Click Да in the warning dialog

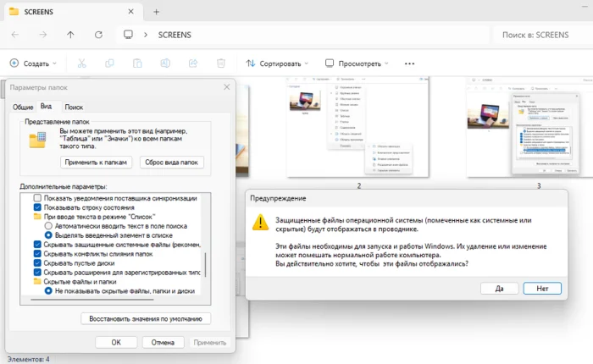tap(499, 289)
